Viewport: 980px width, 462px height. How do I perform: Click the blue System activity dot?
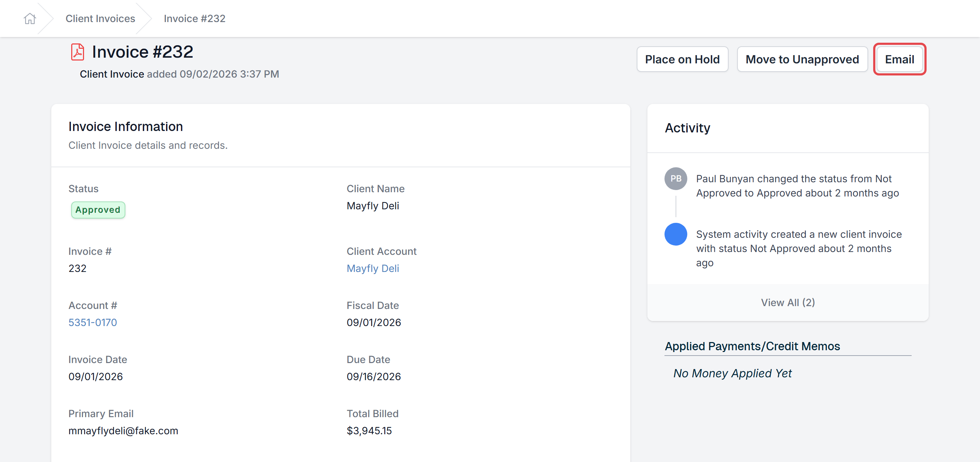[676, 234]
